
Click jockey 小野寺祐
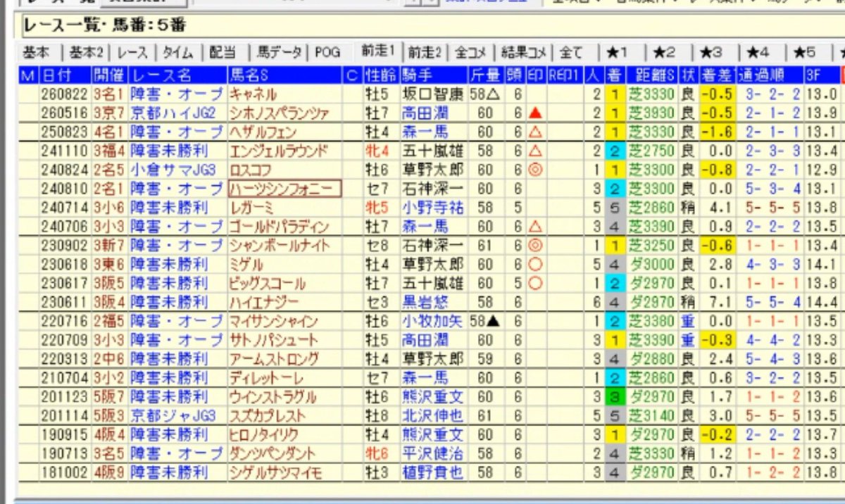coord(433,208)
